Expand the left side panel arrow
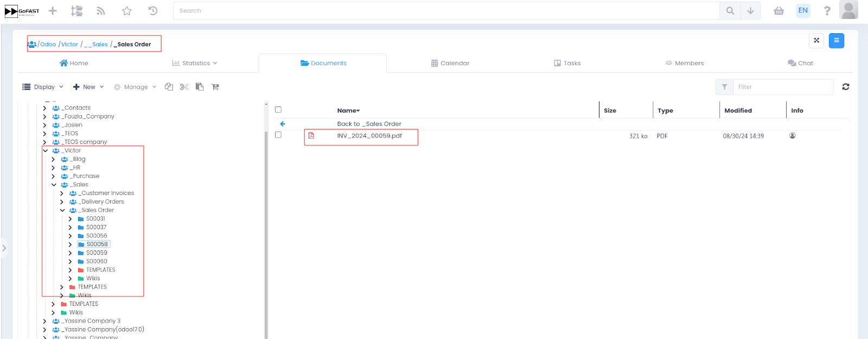This screenshot has width=868, height=339. pyautogui.click(x=4, y=248)
